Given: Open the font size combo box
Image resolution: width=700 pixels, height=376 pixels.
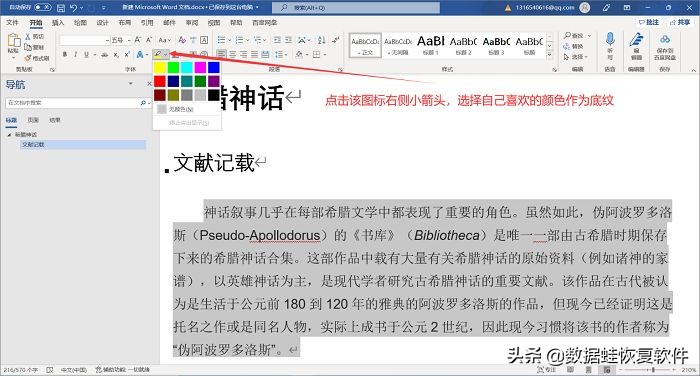Looking at the screenshot, I should point(121,40).
